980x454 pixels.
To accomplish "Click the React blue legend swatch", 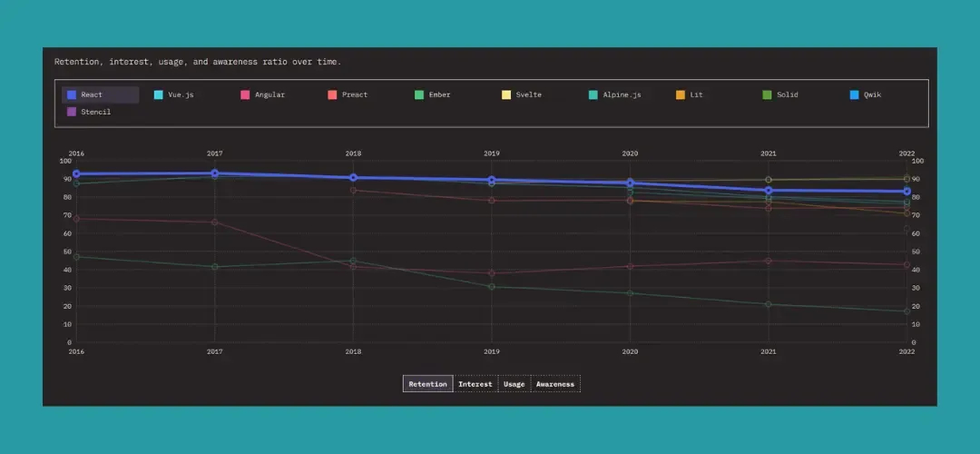I will 72,94.
